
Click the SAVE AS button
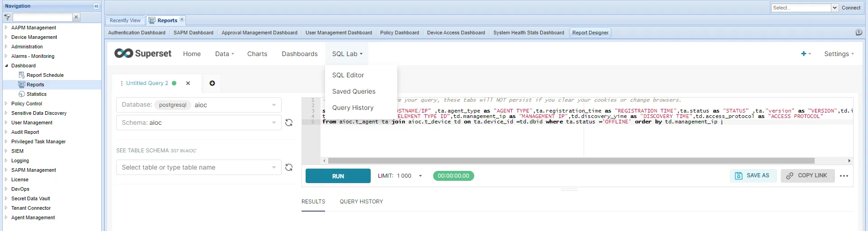[x=753, y=176]
